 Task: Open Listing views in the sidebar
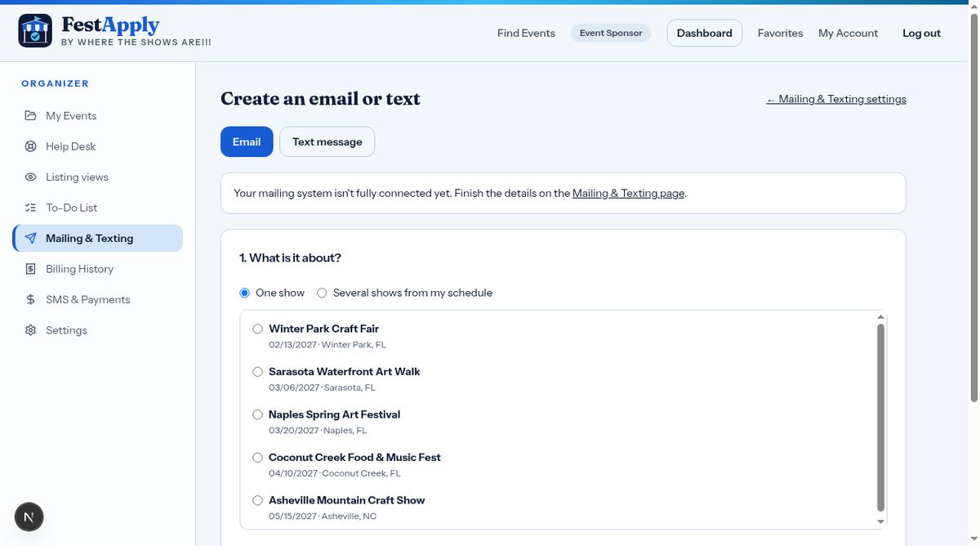[x=97, y=177]
